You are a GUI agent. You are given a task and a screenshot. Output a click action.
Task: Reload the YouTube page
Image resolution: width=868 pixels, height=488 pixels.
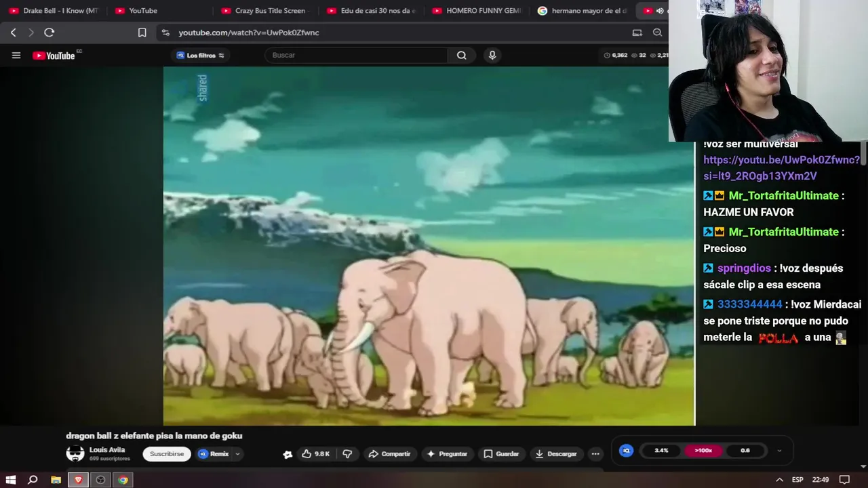pyautogui.click(x=49, y=33)
